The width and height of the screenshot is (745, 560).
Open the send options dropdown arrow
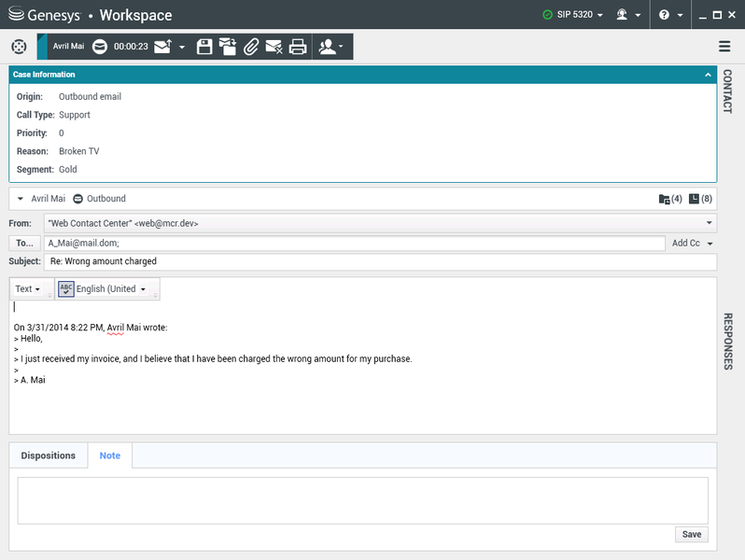tap(181, 47)
